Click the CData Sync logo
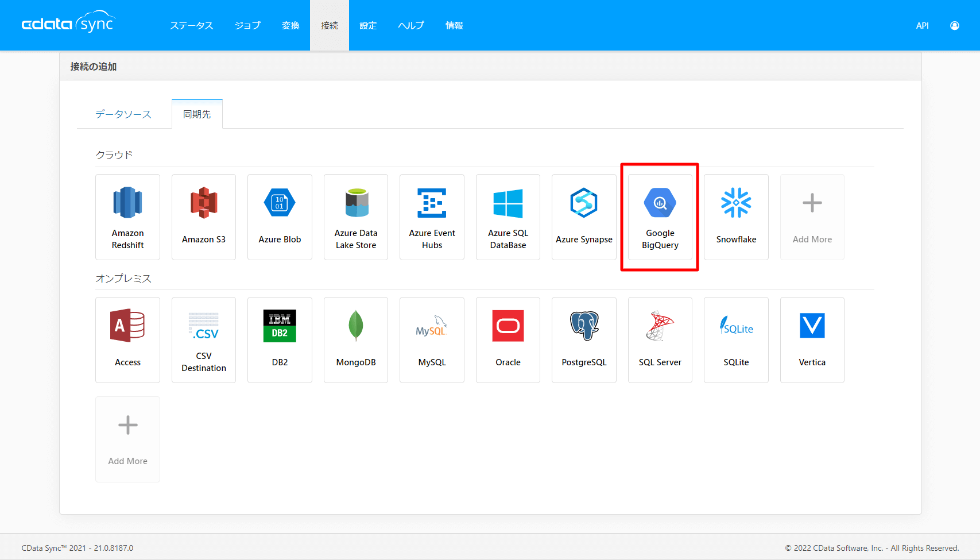980x560 pixels. point(68,23)
